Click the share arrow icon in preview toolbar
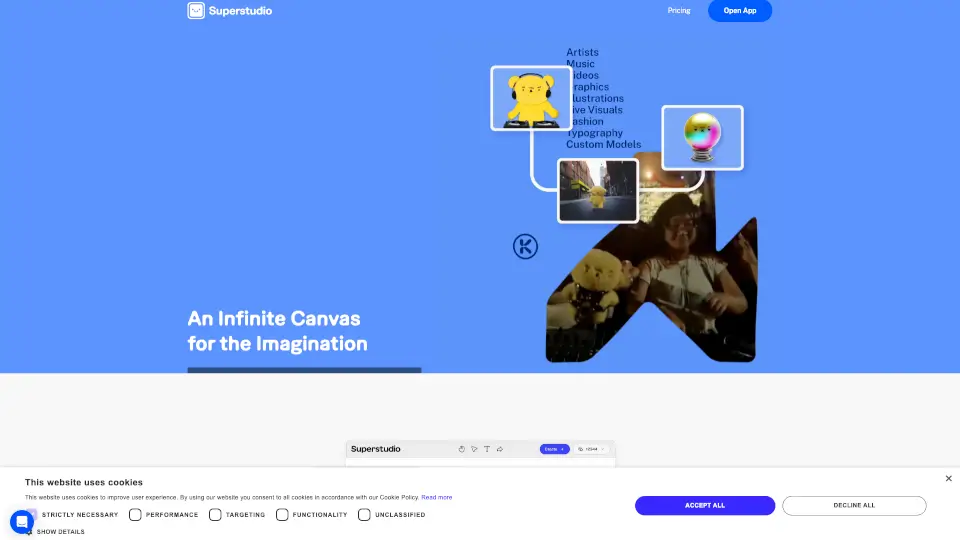 [x=499, y=449]
